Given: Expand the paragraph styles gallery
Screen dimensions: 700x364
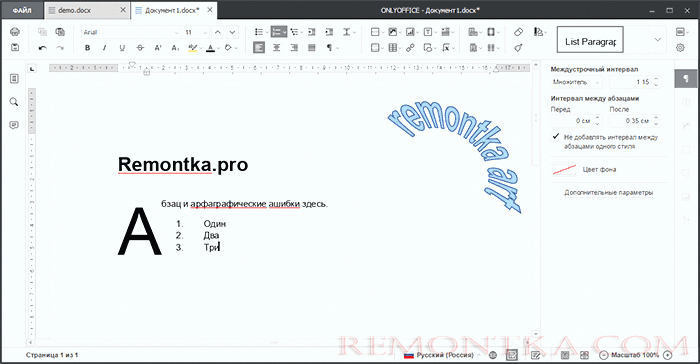Looking at the screenshot, I should pos(658,40).
